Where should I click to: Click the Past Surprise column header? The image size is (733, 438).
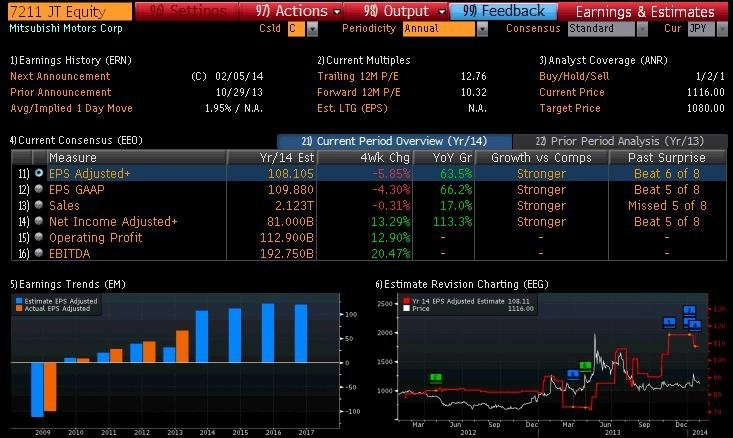click(x=667, y=158)
